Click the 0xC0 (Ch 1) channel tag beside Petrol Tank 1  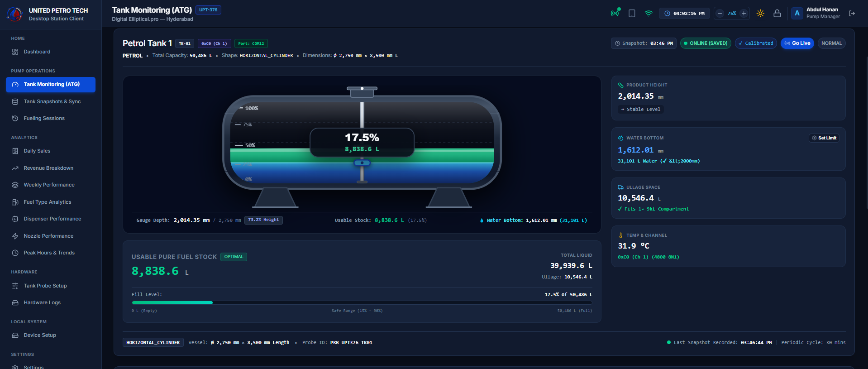[x=215, y=43]
